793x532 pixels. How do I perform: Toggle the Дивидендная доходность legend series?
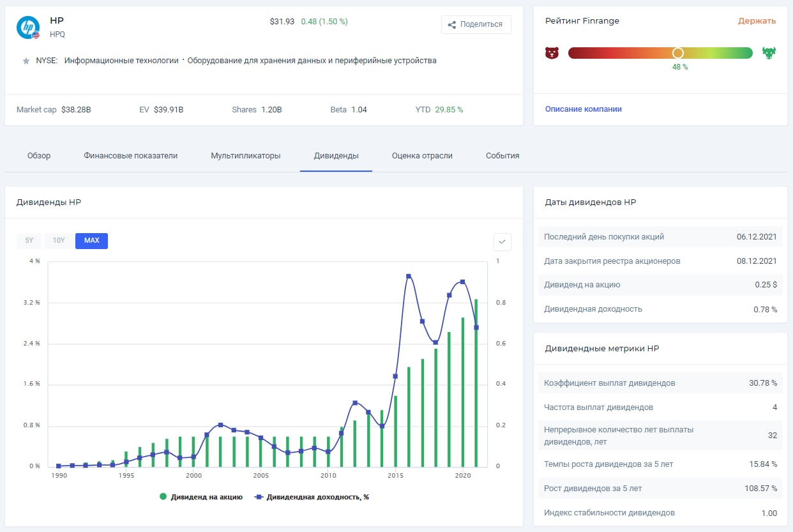tap(312, 497)
